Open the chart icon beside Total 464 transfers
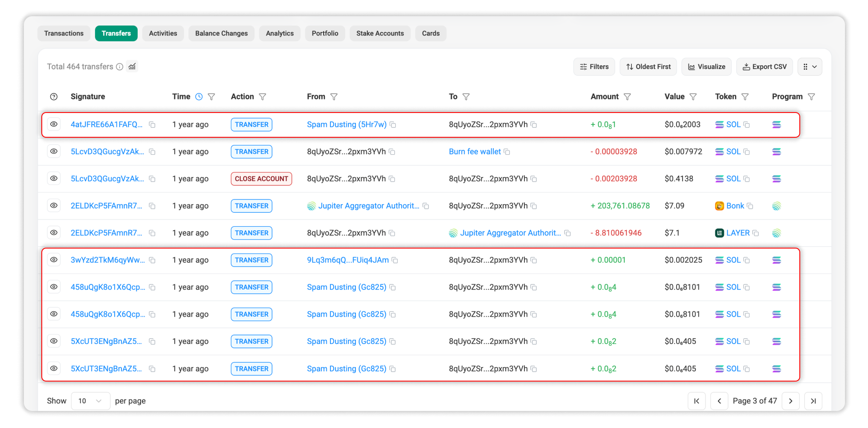 [132, 67]
